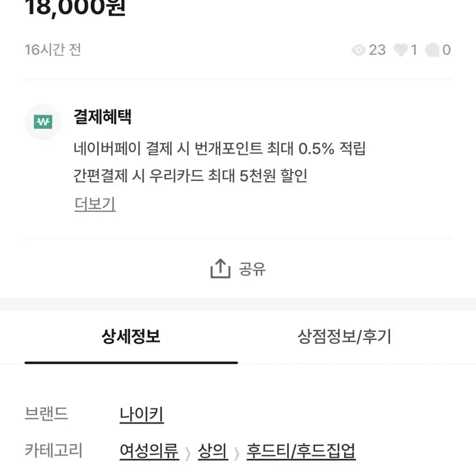Open 후드티/후드집업 category link
The image size is (476, 476).
tap(301, 451)
